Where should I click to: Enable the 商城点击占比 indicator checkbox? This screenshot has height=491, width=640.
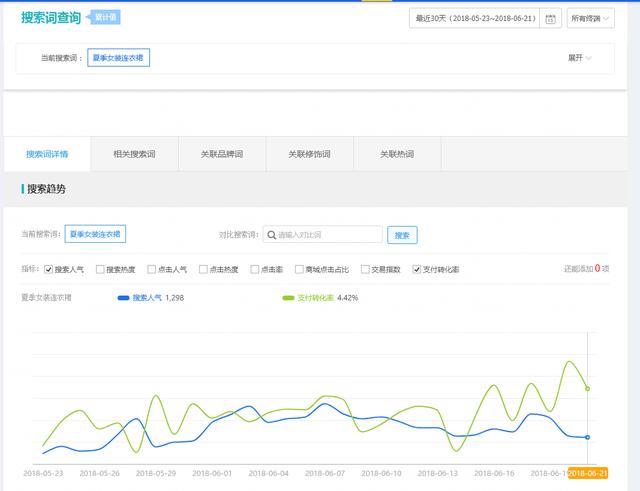(299, 269)
